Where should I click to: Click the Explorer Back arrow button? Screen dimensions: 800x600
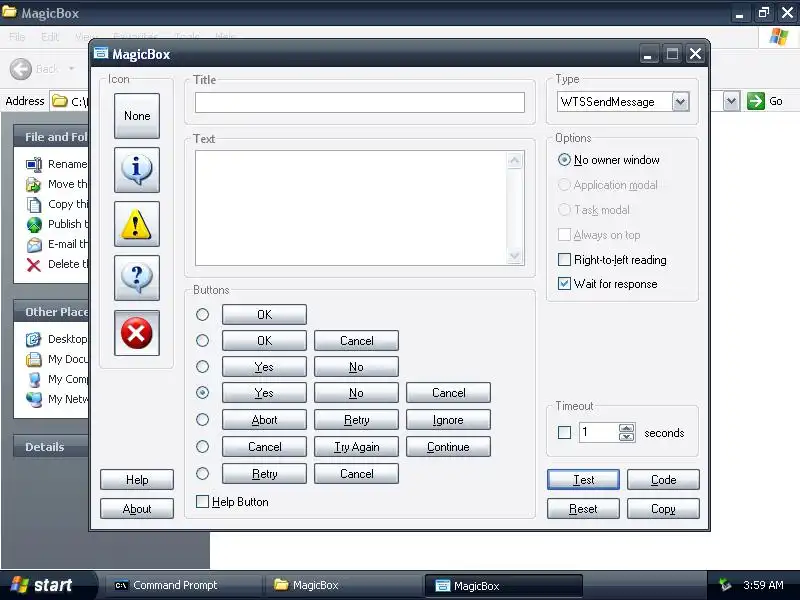21,69
